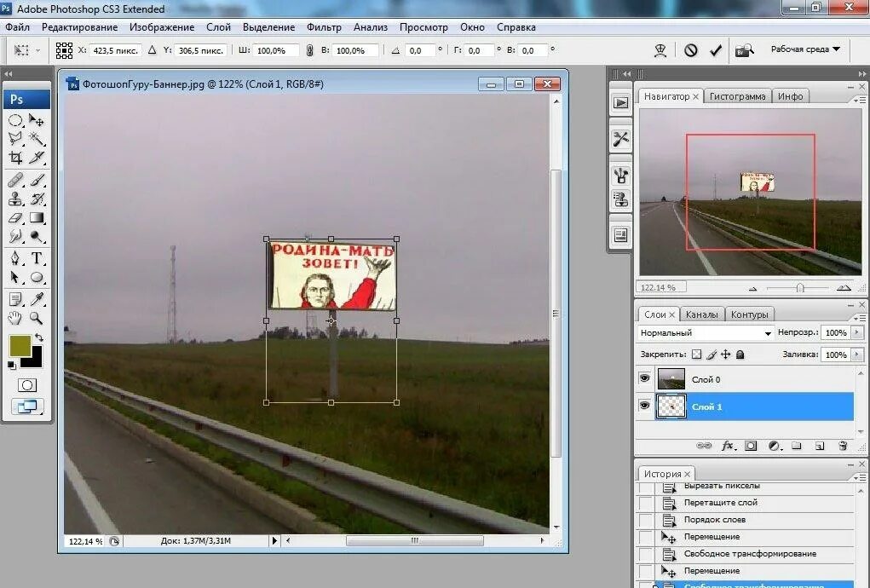This screenshot has height=588, width=870.
Task: Open Adobe Bridge from options bar
Action: [x=744, y=50]
